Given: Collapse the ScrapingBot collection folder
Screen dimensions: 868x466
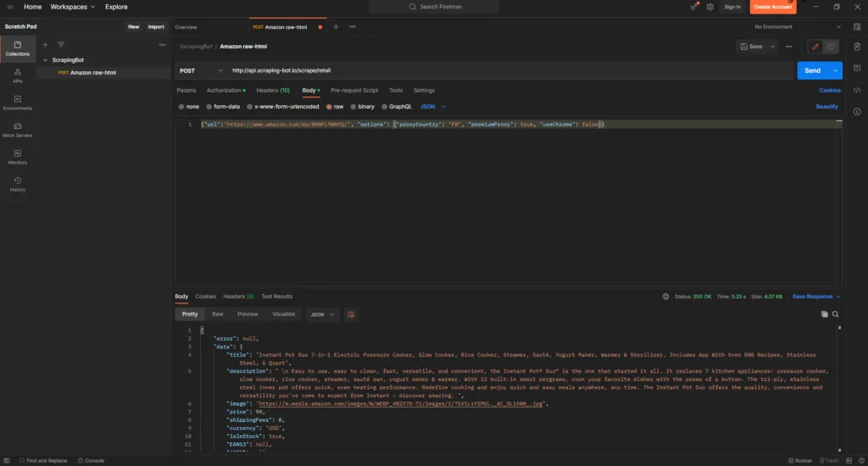Looking at the screenshot, I should click(x=45, y=60).
